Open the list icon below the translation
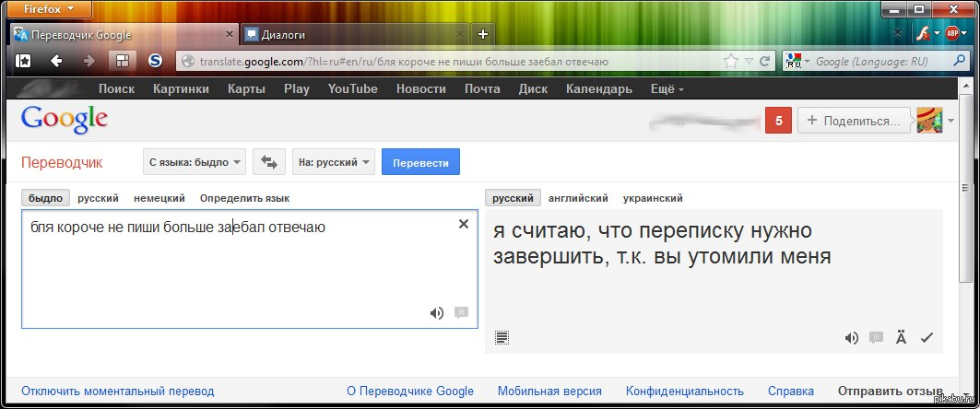This screenshot has width=980, height=409. [x=502, y=337]
